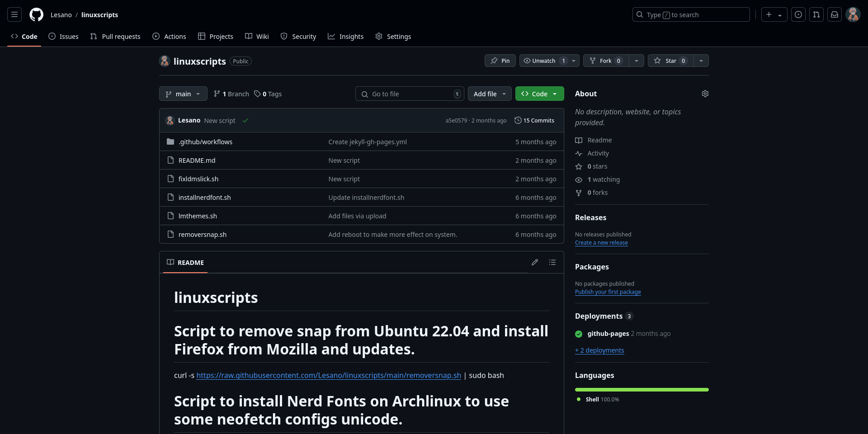Switch to the Code tab
This screenshot has height=434, width=868.
point(24,36)
